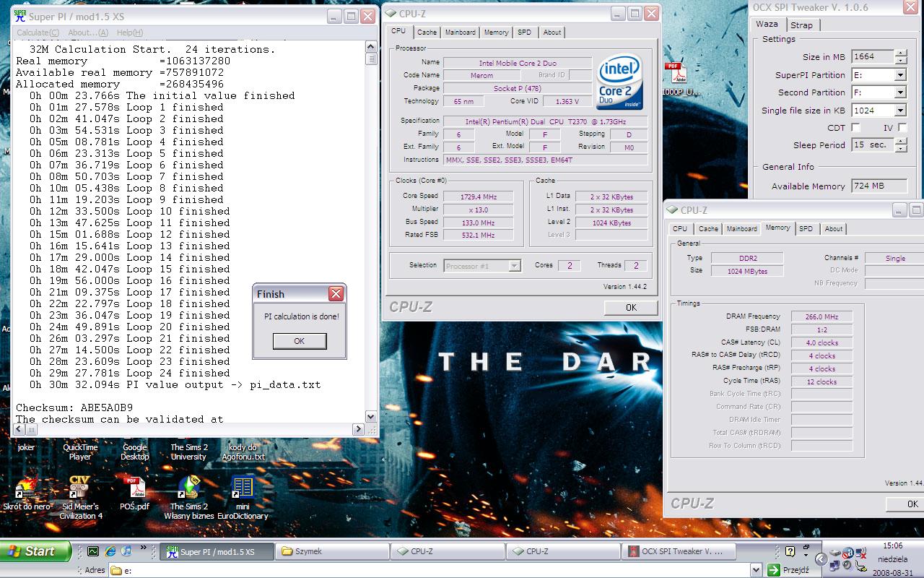Select the Strap tab in SPI Tweaker
Viewport: 924px width, 578px height.
pyautogui.click(x=801, y=25)
